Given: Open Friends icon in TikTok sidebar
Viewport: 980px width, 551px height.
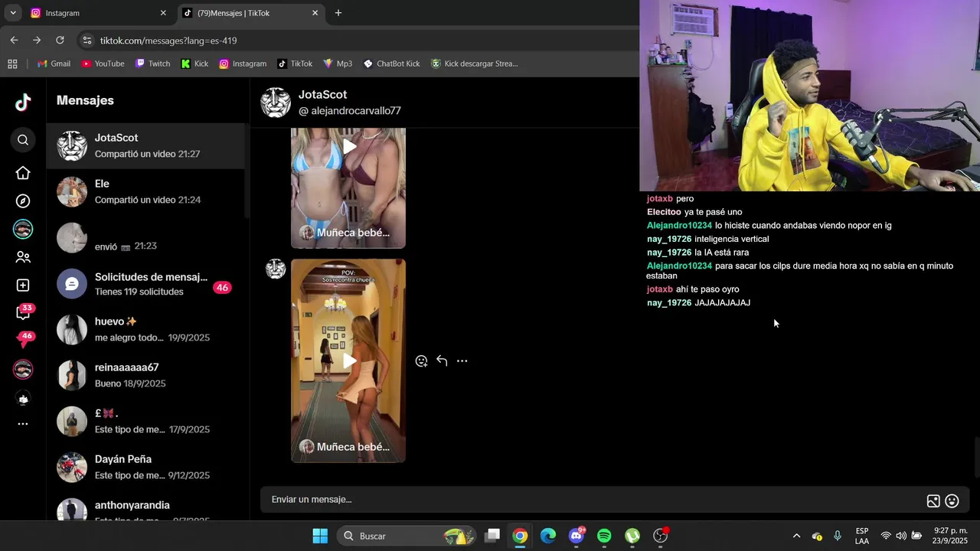Looking at the screenshot, I should point(23,257).
